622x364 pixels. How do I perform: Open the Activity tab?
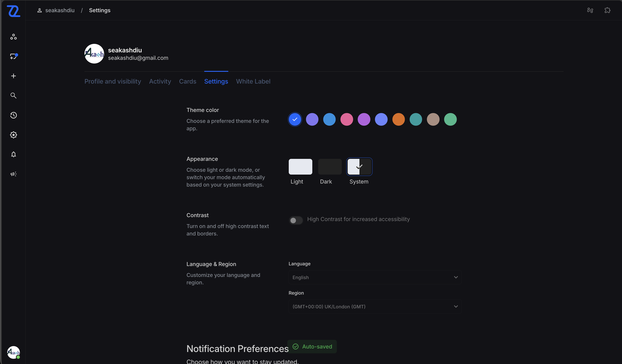160,81
